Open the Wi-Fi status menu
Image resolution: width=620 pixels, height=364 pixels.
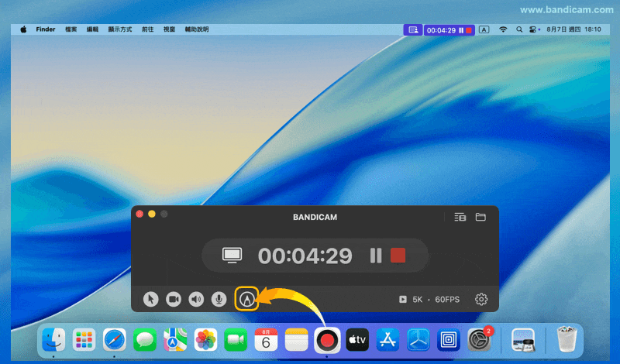pos(502,29)
